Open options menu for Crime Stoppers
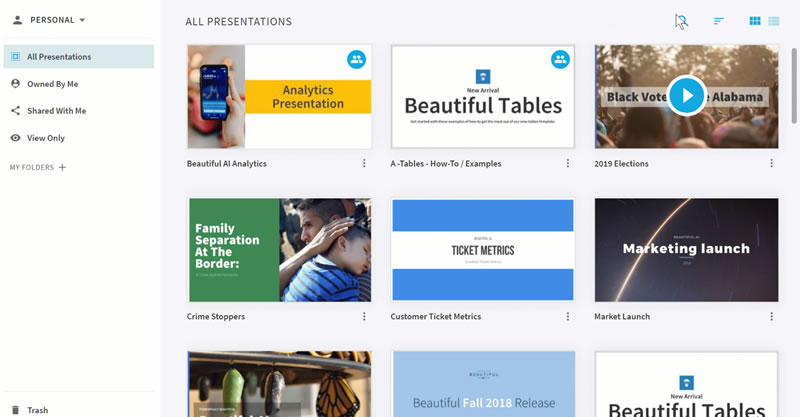 coord(364,316)
